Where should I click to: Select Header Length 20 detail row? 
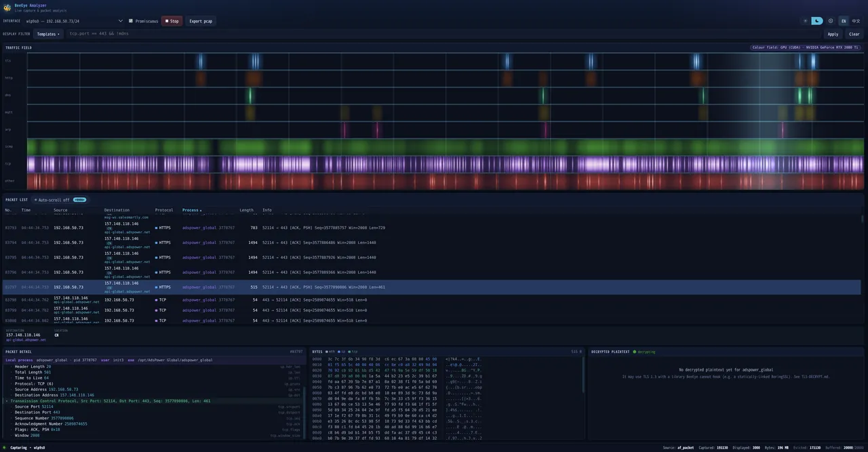[153, 367]
